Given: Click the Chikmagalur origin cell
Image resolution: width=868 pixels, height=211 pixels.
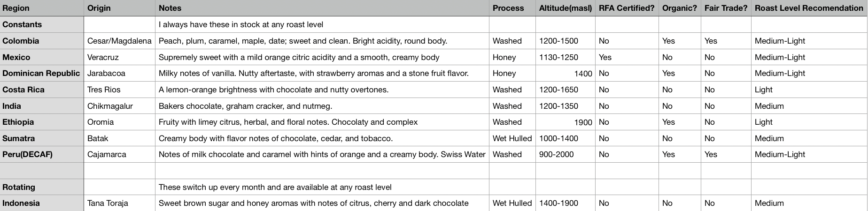Looking at the screenshot, I should click(119, 106).
